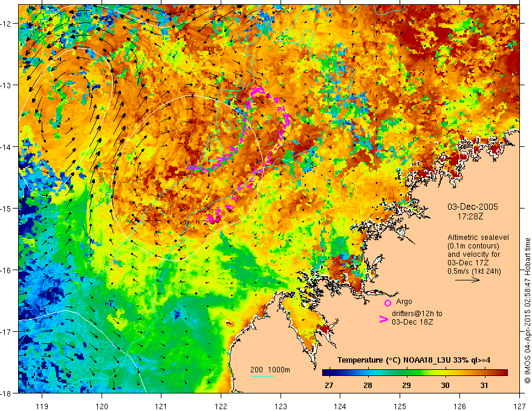Click the colorbar value 29
The image size is (532, 411).
[406, 386]
